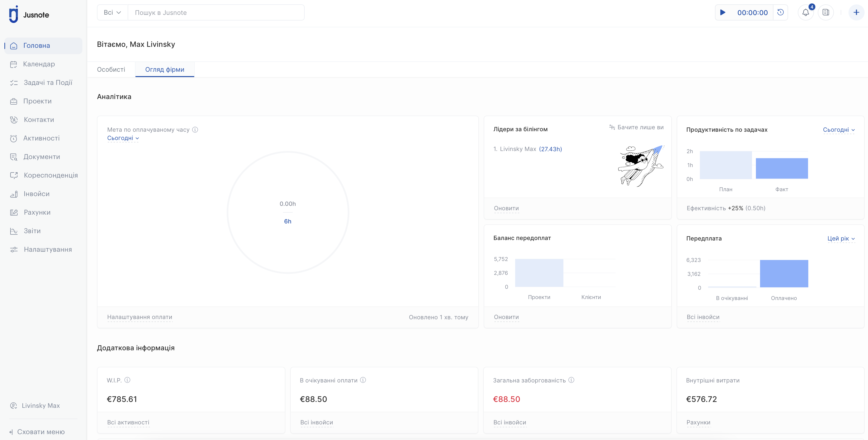Open the side panel notes icon
This screenshot has width=868, height=440.
coord(826,12)
